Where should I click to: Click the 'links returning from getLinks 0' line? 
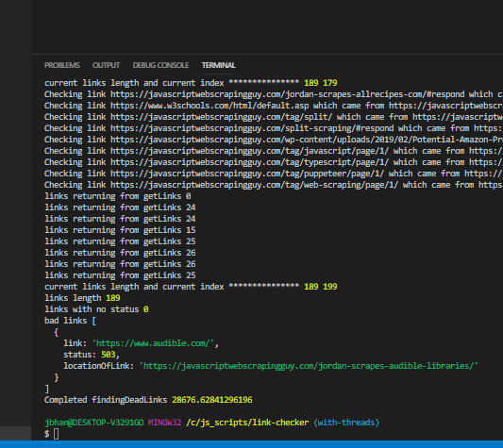click(x=118, y=196)
